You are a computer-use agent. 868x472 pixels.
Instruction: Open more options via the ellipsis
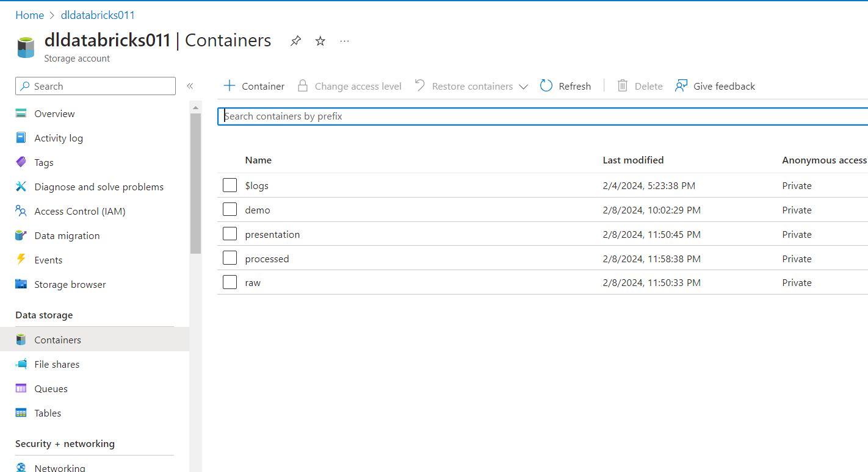344,40
